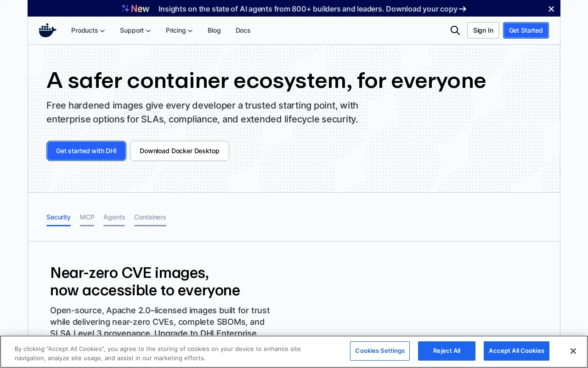The height and width of the screenshot is (368, 588).
Task: Click the sparkle New badge in banner
Action: [x=136, y=9]
